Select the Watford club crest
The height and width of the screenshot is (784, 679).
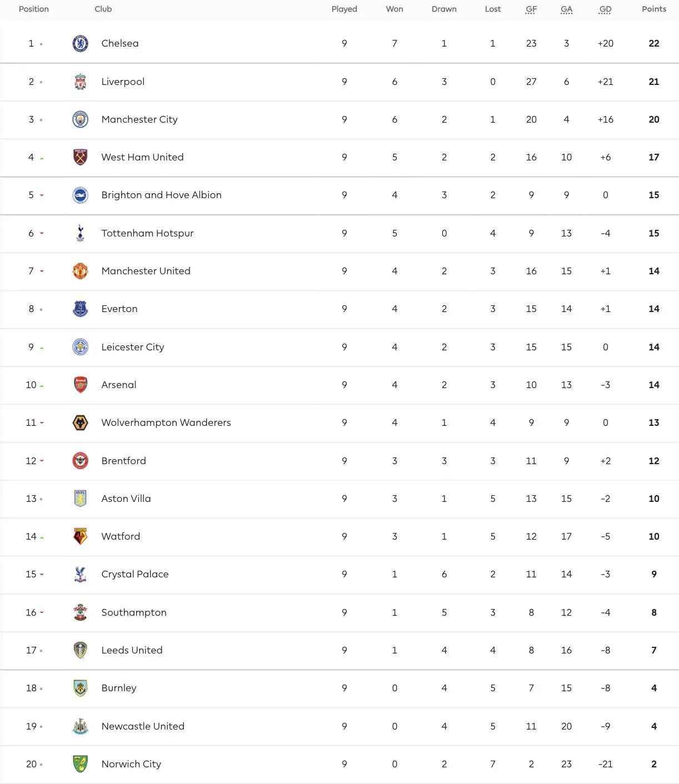(81, 536)
